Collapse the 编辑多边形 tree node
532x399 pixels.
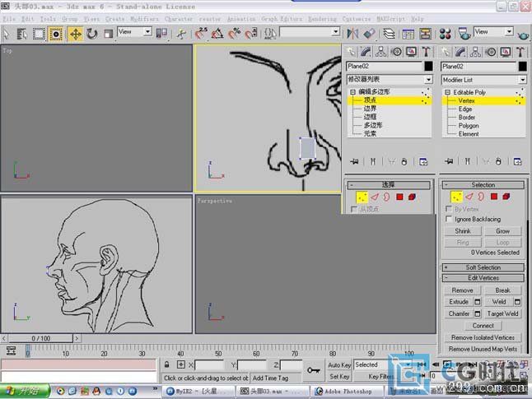pyautogui.click(x=352, y=92)
